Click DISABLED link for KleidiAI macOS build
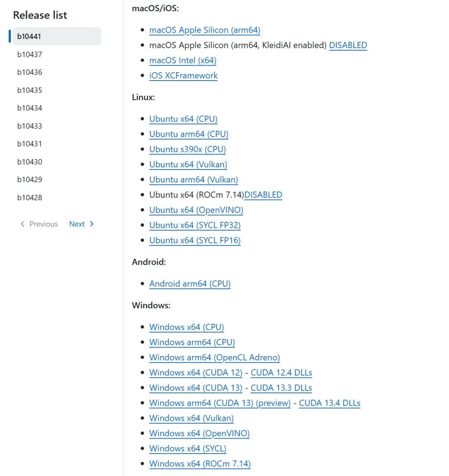 [x=348, y=45]
